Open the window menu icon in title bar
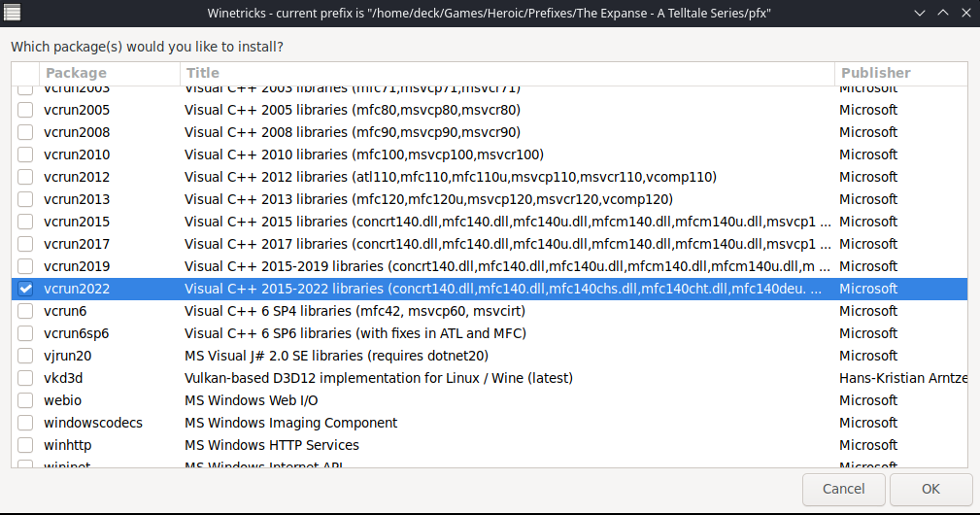This screenshot has width=980, height=515. point(12,13)
